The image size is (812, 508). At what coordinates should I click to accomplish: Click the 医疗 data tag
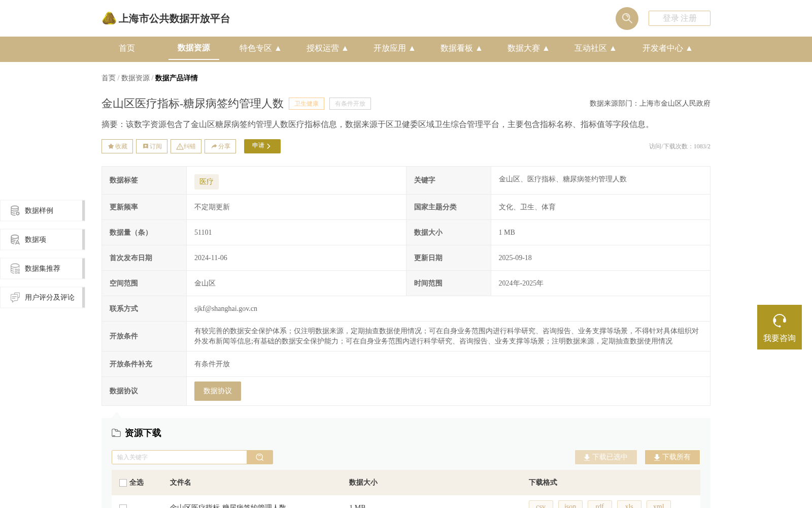tap(207, 182)
